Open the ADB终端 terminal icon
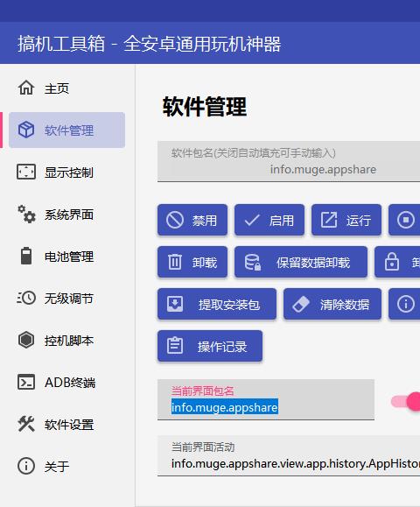420x507 pixels. point(26,382)
